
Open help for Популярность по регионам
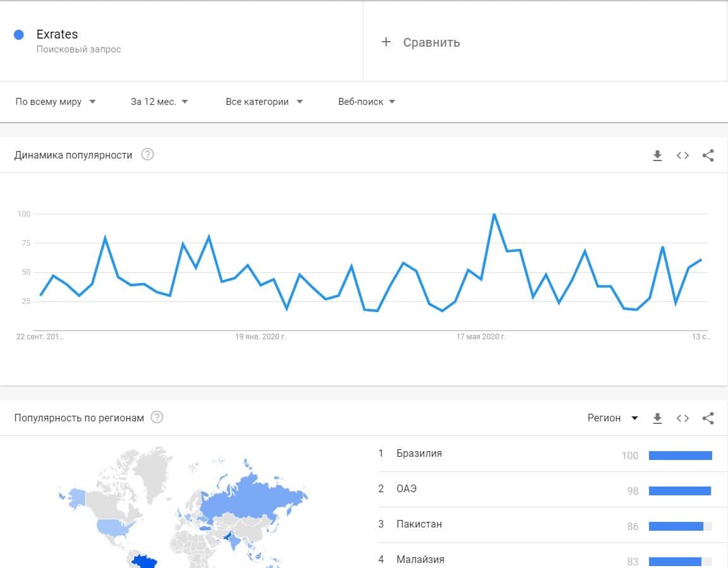pyautogui.click(x=157, y=418)
